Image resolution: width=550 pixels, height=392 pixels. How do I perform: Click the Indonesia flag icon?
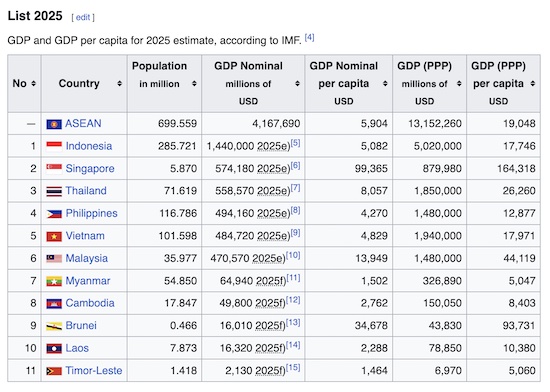pyautogui.click(x=54, y=147)
